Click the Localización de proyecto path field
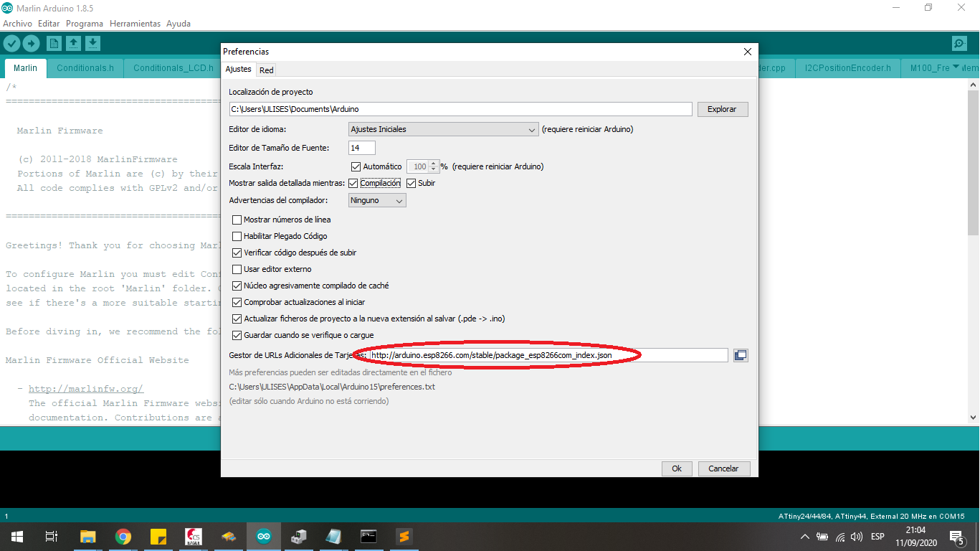This screenshot has height=551, width=980. pyautogui.click(x=461, y=109)
